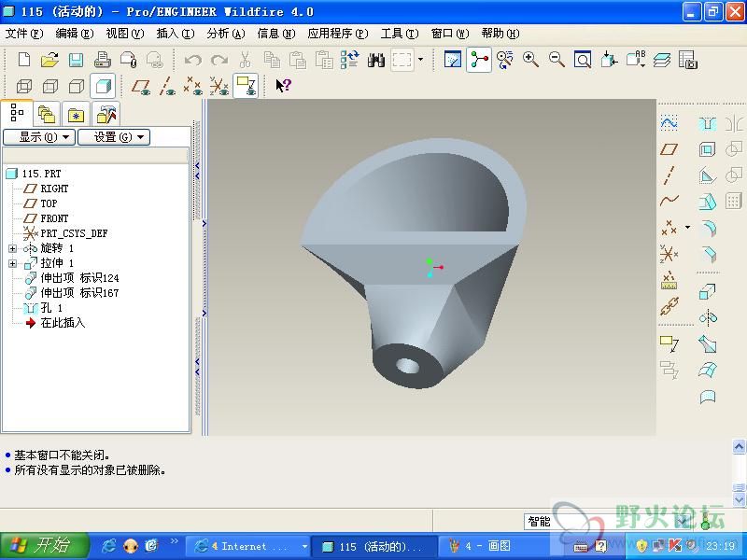Switch to Internet taskbar window
Screen dimensions: 747x560
[247, 546]
